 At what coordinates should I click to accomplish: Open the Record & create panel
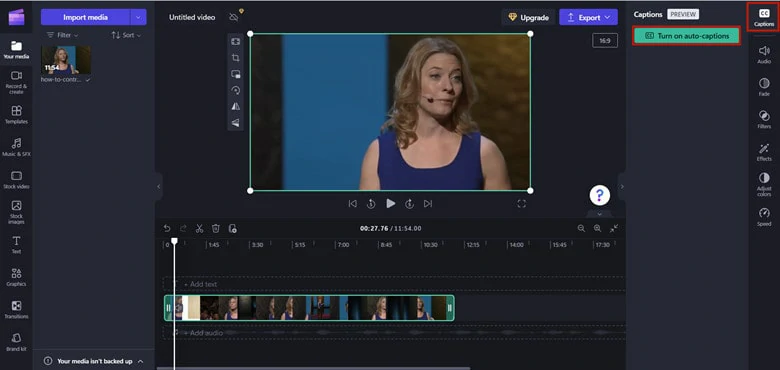tap(16, 82)
